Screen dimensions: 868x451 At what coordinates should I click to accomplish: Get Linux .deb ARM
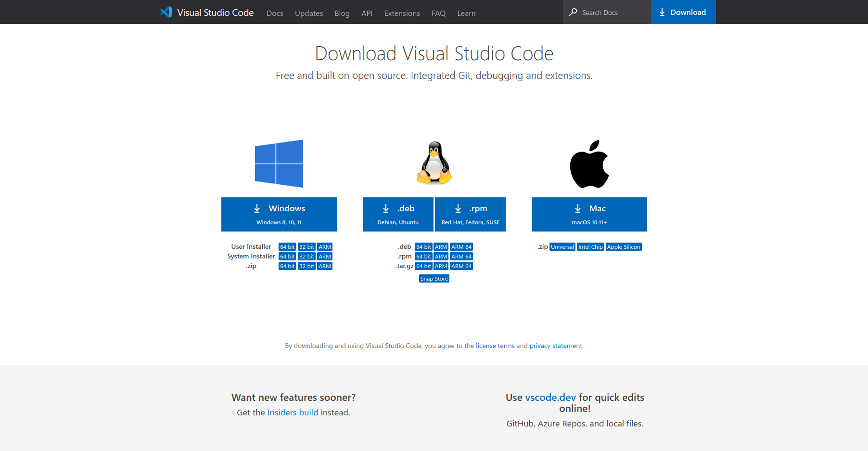(441, 247)
